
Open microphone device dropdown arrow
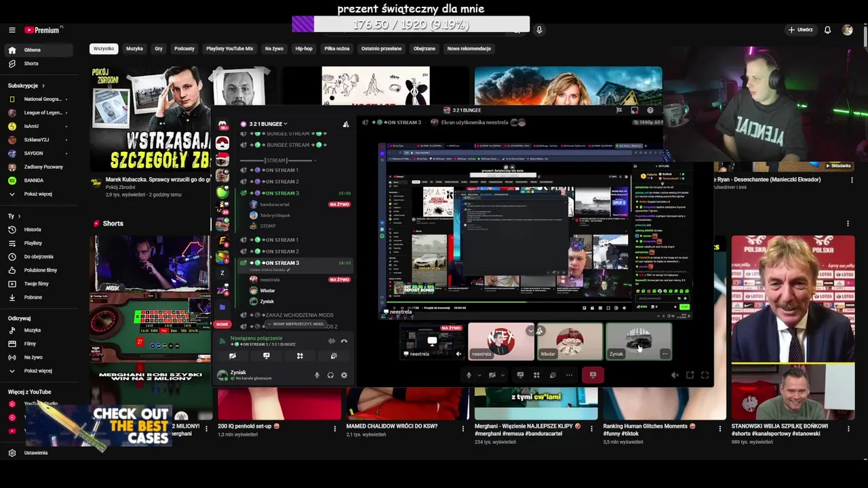pos(479,375)
